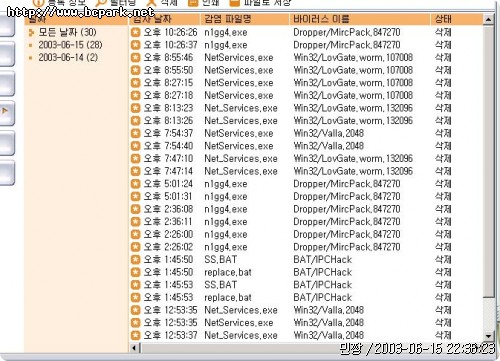
Task: Click the log icon for row 오후 10:26:26
Action: pyautogui.click(x=135, y=32)
